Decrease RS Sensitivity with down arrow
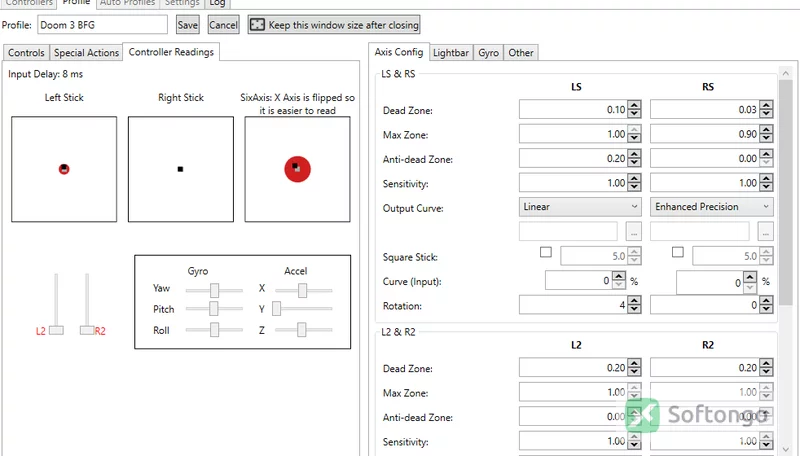Viewport: 800px width, 456px height. [x=766, y=188]
